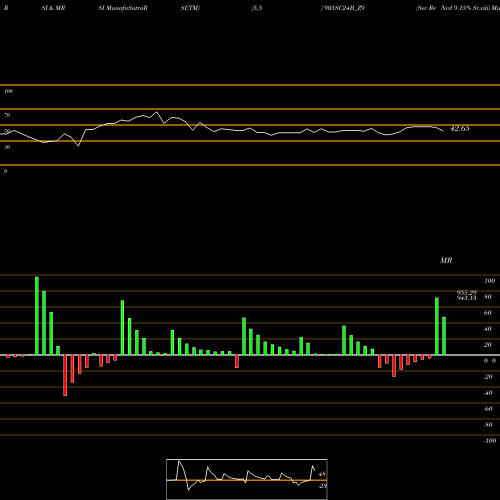Click the '9055C24B_Z9' symbol text in header

pos(343,8)
